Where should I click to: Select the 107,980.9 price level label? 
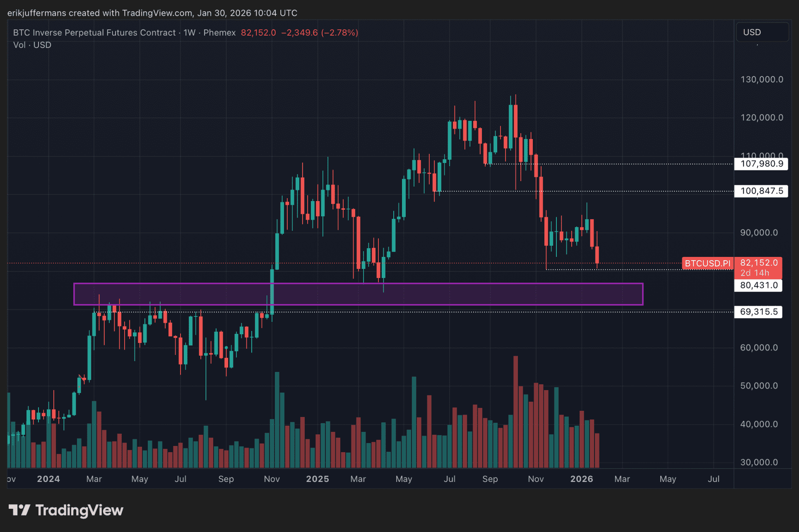[761, 164]
